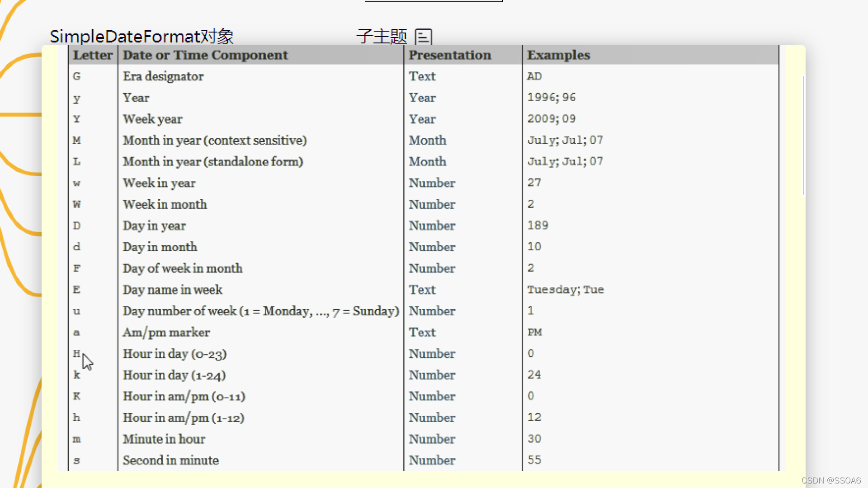Click the July; Jul; 07 example for M
This screenshot has width=868, height=488.
565,140
